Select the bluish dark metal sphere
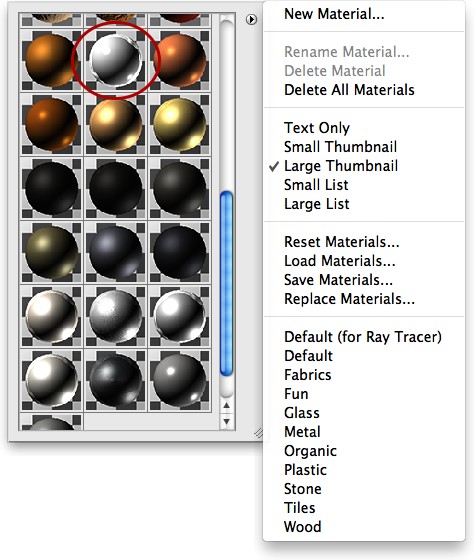This screenshot has height=560, width=474. click(x=115, y=252)
